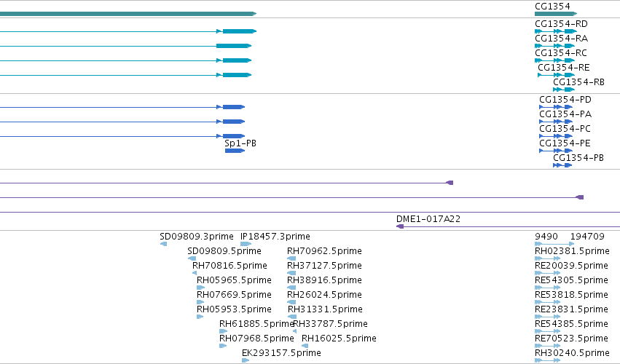Select the Sp1-PB label
This screenshot has height=364, width=620.
240,143
